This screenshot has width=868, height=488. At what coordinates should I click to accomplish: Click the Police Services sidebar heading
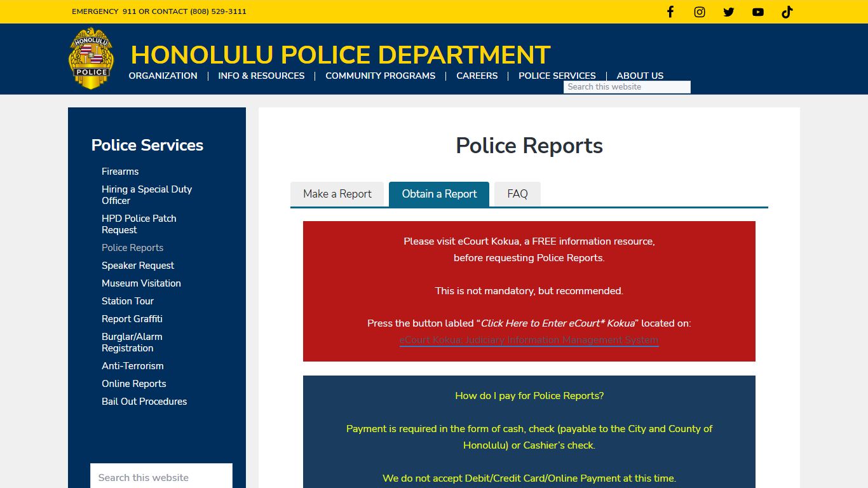(x=147, y=145)
